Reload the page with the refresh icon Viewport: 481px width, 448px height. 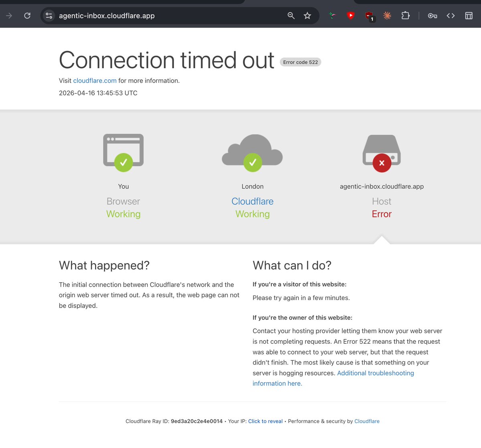[27, 16]
